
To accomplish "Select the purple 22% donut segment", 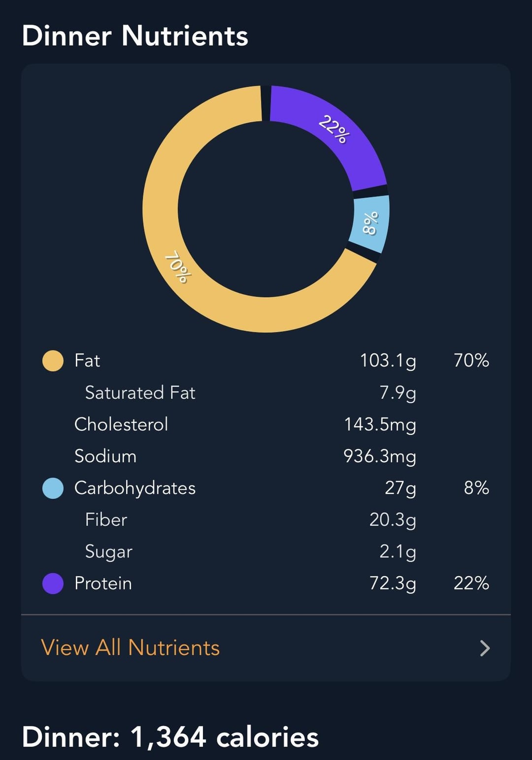I will 335,131.
